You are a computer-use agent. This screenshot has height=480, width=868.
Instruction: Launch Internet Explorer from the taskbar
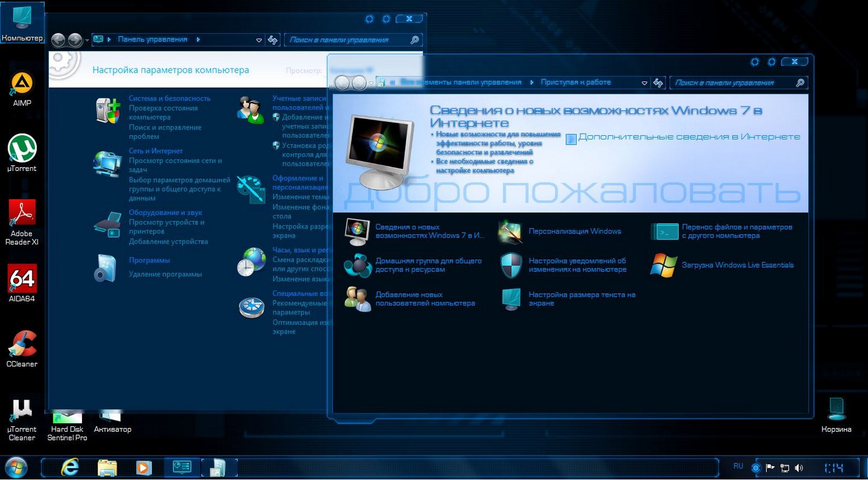[70, 467]
